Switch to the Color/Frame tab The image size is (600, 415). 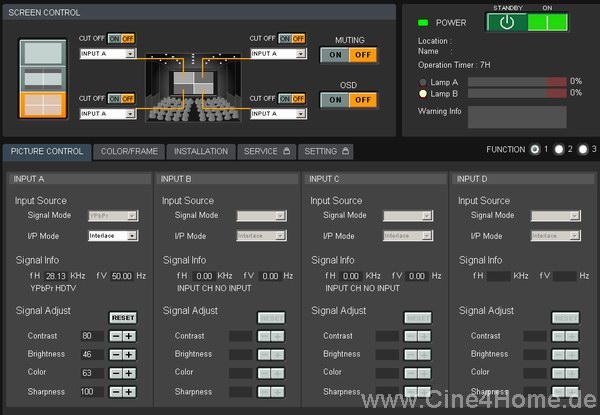point(129,152)
